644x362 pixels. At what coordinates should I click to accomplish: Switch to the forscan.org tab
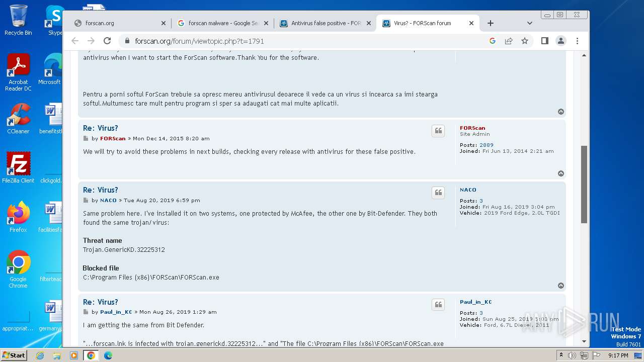(120, 23)
